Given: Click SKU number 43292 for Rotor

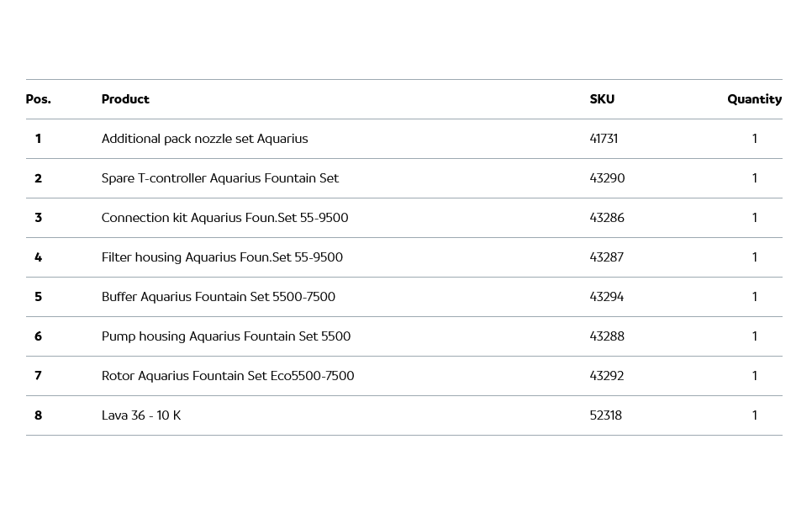Looking at the screenshot, I should tap(607, 376).
